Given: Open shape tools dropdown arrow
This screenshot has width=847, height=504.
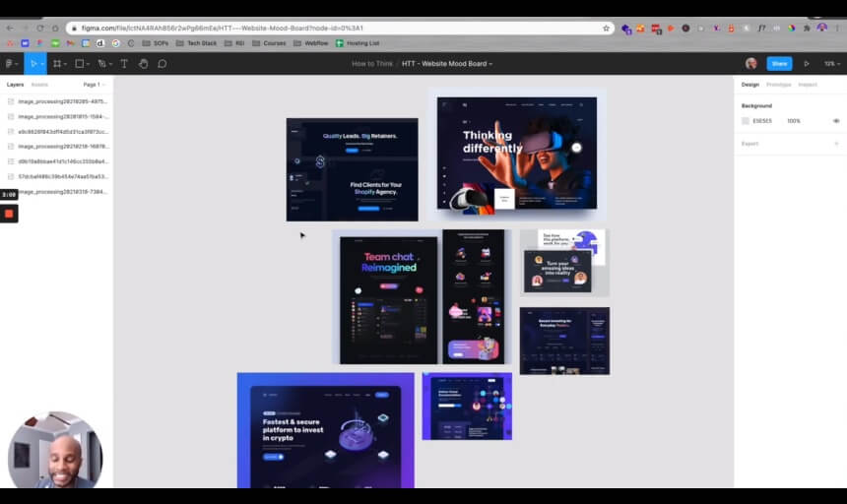Looking at the screenshot, I should tap(88, 64).
